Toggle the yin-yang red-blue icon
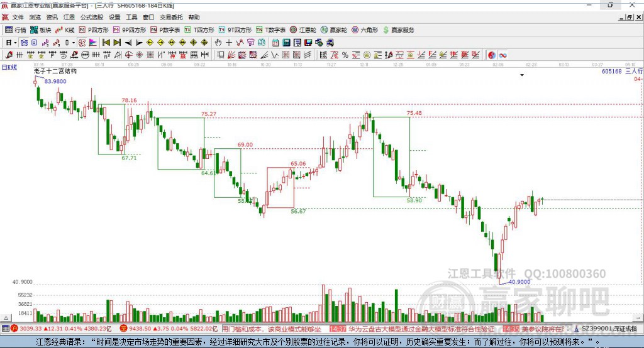 (x=492, y=55)
